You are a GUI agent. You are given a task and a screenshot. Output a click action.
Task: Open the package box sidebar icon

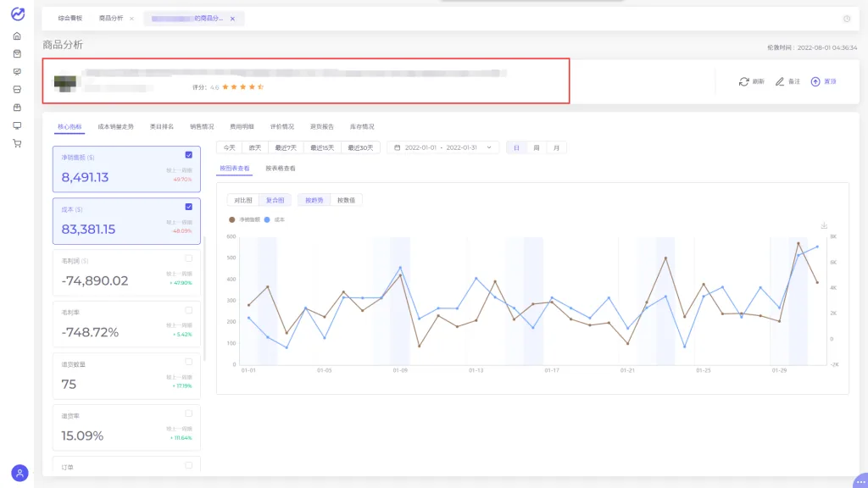17,108
